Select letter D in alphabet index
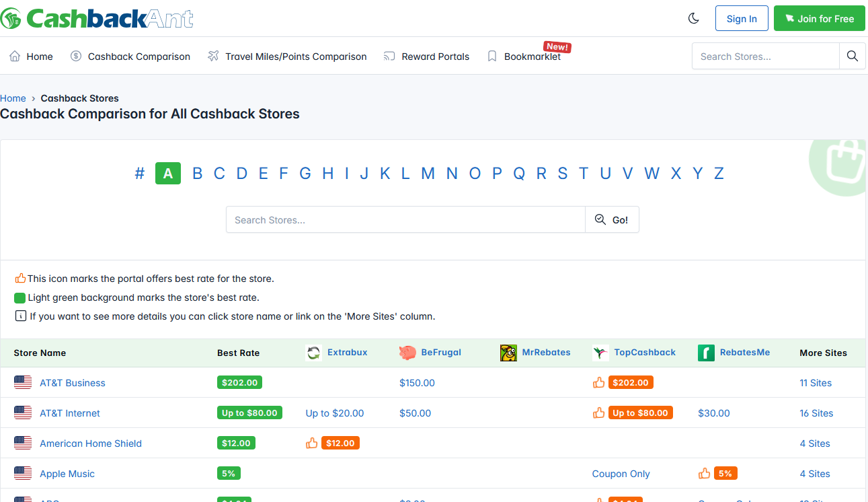 [242, 174]
